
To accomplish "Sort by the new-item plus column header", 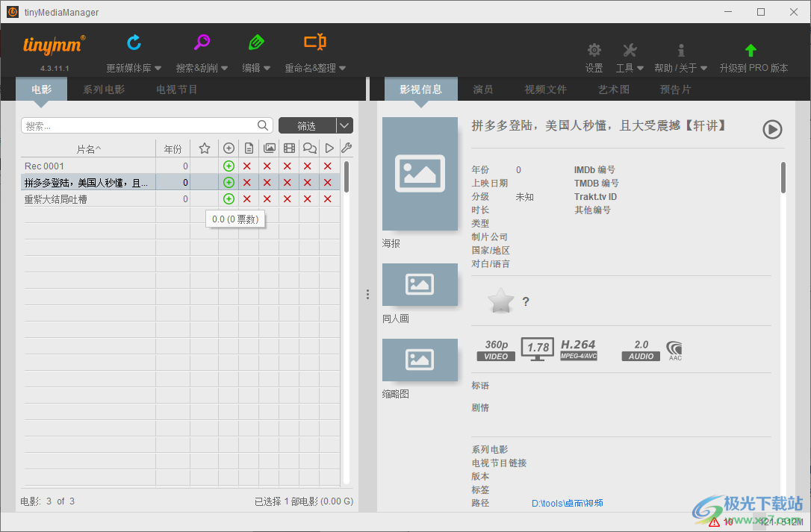I will [x=229, y=148].
